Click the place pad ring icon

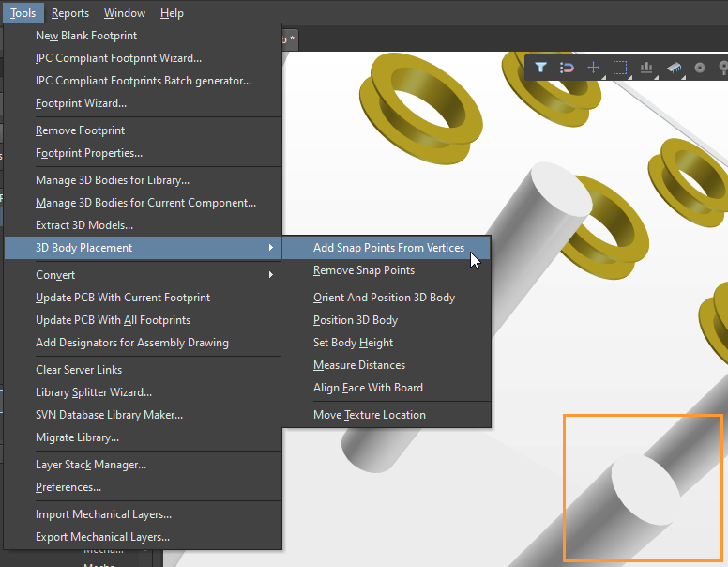click(700, 68)
